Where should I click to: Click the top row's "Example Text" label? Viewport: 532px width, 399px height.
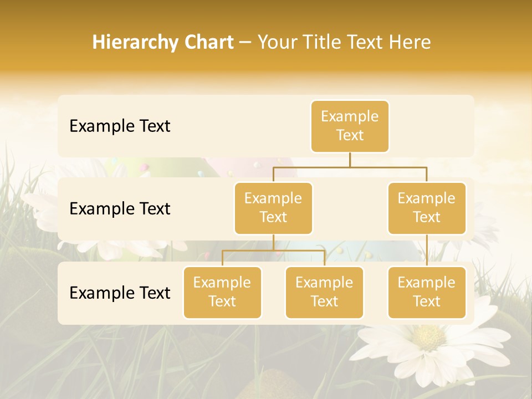coord(120,126)
